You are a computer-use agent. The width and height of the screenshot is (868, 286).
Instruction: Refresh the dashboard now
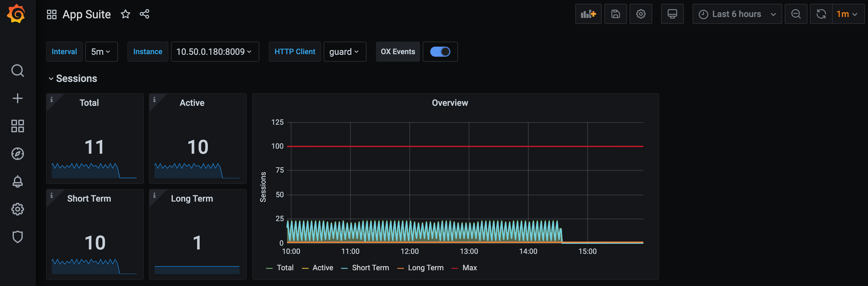(x=821, y=14)
